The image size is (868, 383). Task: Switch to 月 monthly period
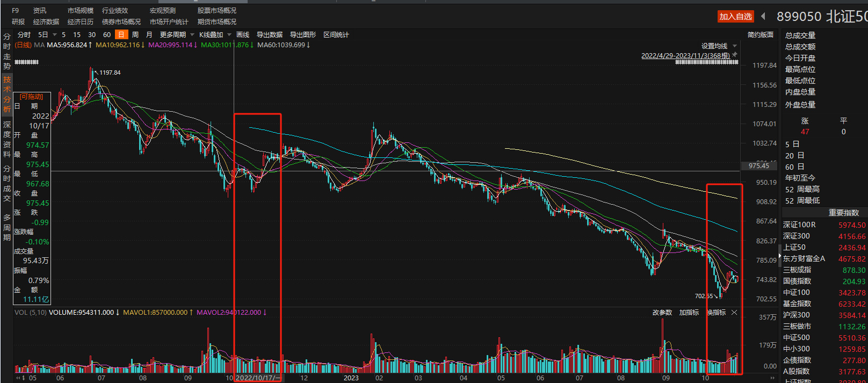pyautogui.click(x=149, y=34)
